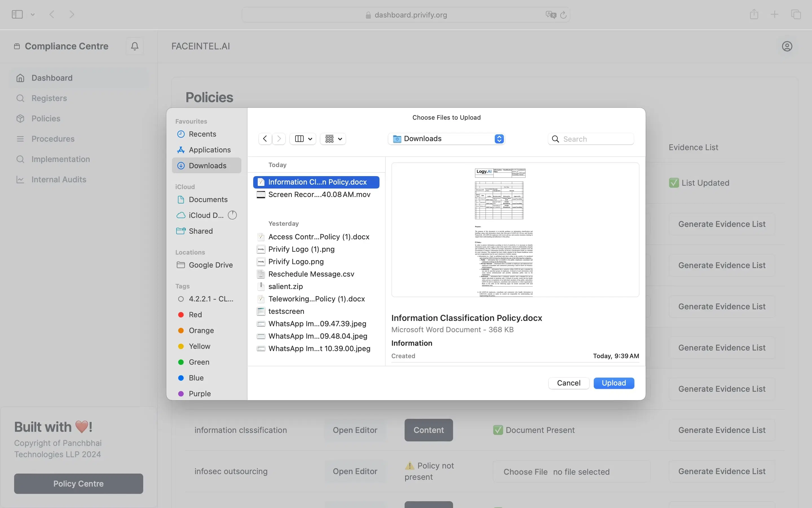Open Editor for information clssification
Screen dimensions: 812x508
[x=355, y=430]
